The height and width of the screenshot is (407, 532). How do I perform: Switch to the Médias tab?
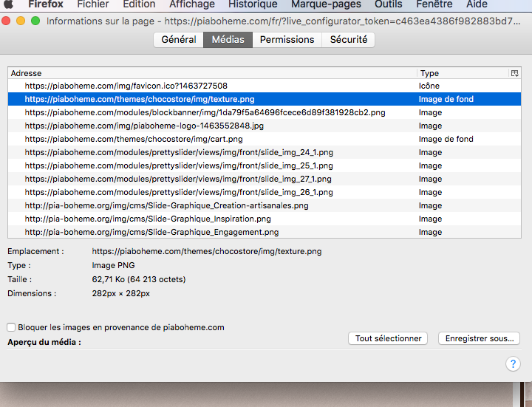228,40
